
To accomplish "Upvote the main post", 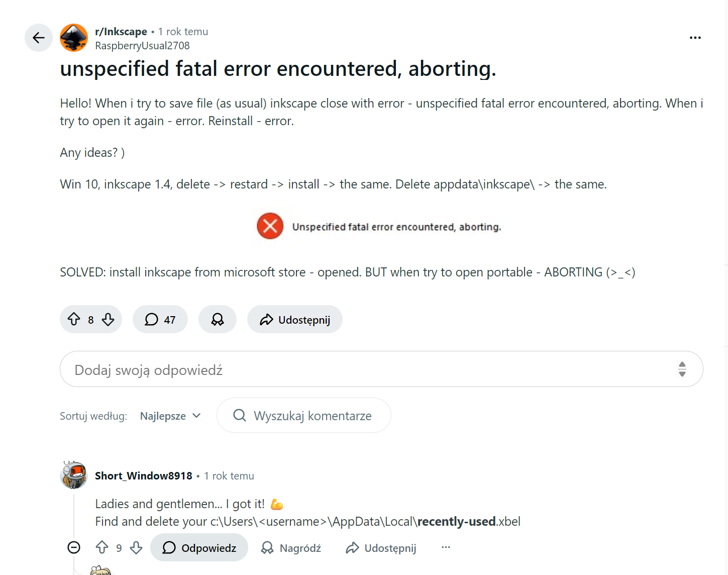I will pyautogui.click(x=74, y=319).
